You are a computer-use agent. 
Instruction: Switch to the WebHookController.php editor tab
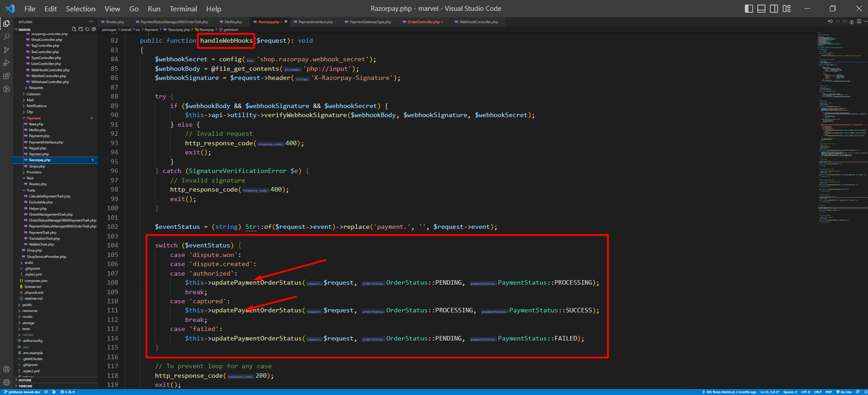[x=478, y=22]
